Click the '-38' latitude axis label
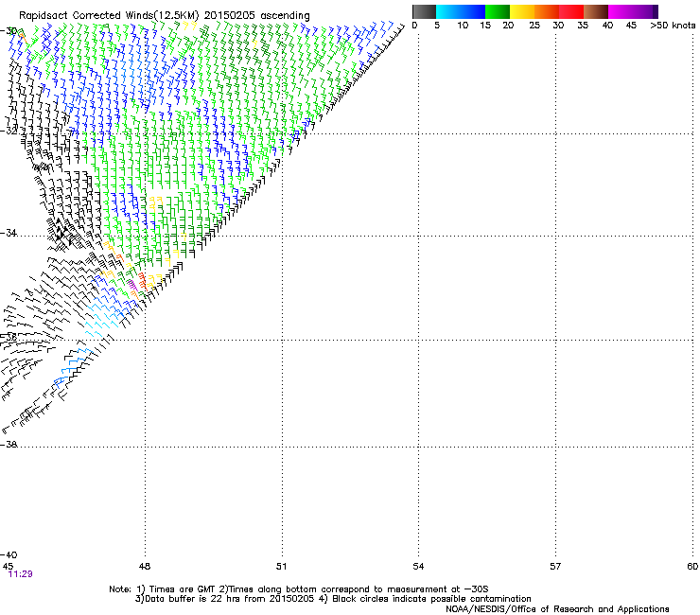700x615 pixels. click(9, 445)
